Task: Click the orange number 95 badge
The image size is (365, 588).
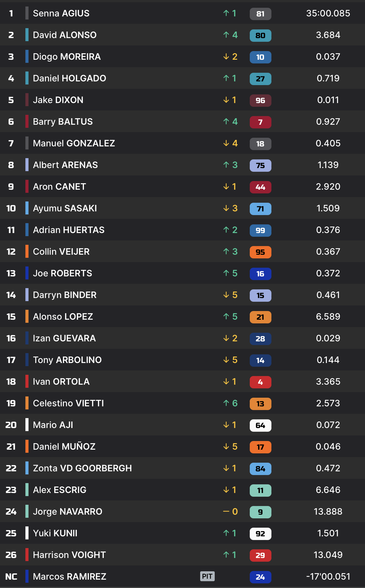Action: click(260, 252)
